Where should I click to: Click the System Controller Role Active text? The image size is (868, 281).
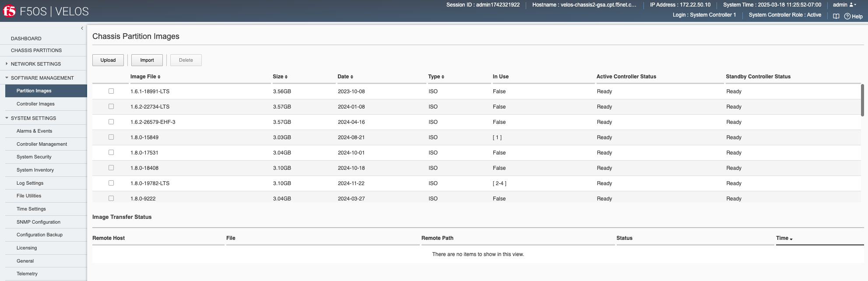tap(785, 15)
